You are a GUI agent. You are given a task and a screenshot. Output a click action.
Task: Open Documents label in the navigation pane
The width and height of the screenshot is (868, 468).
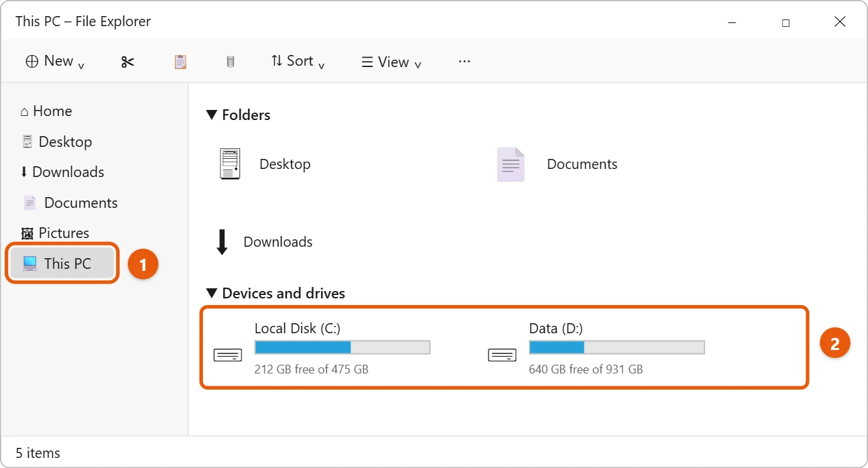click(x=81, y=202)
